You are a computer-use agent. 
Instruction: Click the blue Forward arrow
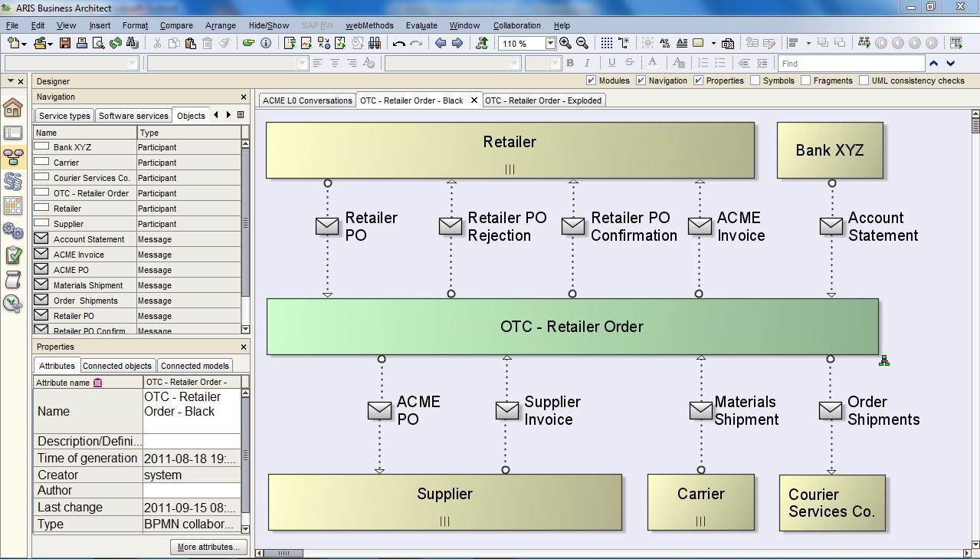(457, 44)
